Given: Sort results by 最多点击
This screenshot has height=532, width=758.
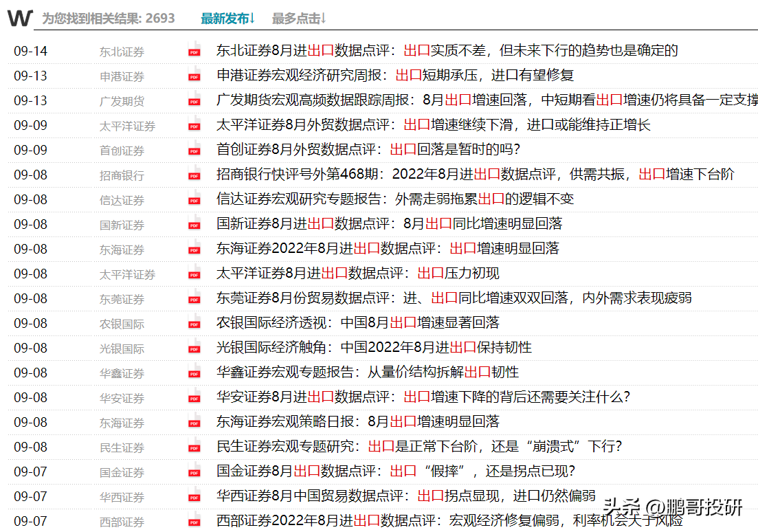Looking at the screenshot, I should pyautogui.click(x=299, y=19).
